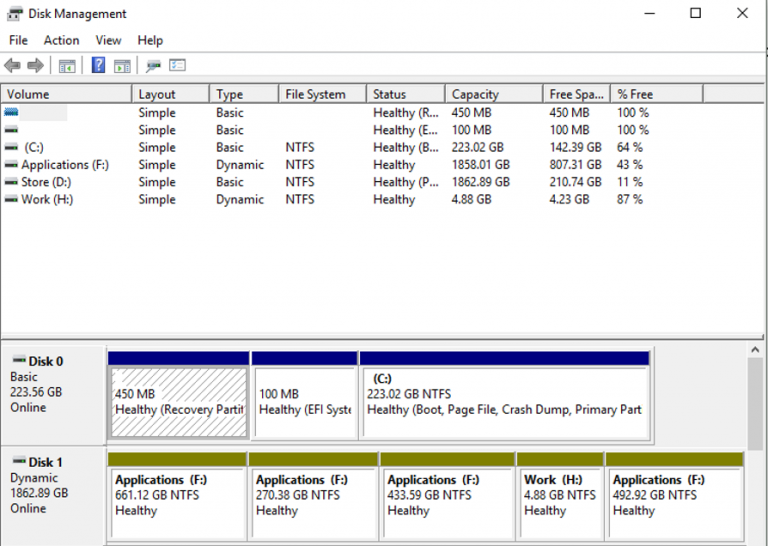Click Show/Hide Console Tree toolbar icon
The width and height of the screenshot is (768, 546).
pyautogui.click(x=67, y=66)
